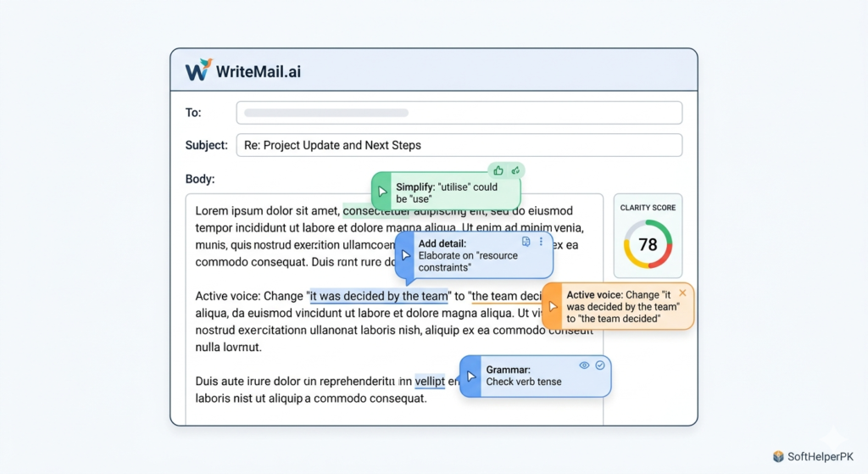Click the Add detail suggestion text
Screen dimensions: 868x474
[x=468, y=255]
